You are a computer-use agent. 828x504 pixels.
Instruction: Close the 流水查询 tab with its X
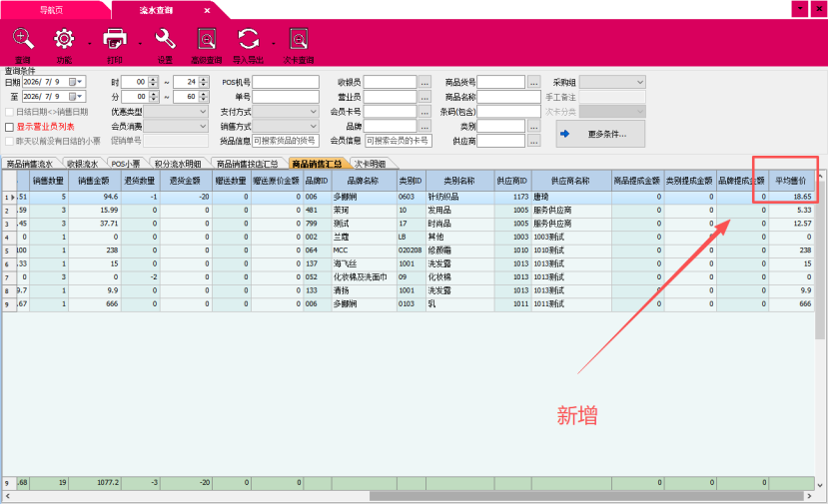pyautogui.click(x=207, y=10)
